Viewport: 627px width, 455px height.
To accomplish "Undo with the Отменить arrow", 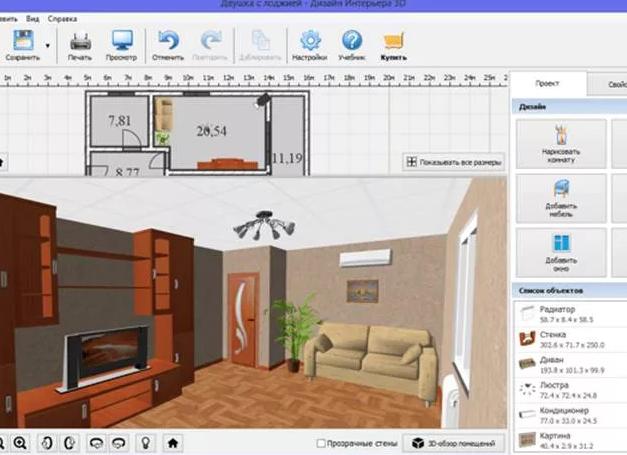I will pos(169,41).
